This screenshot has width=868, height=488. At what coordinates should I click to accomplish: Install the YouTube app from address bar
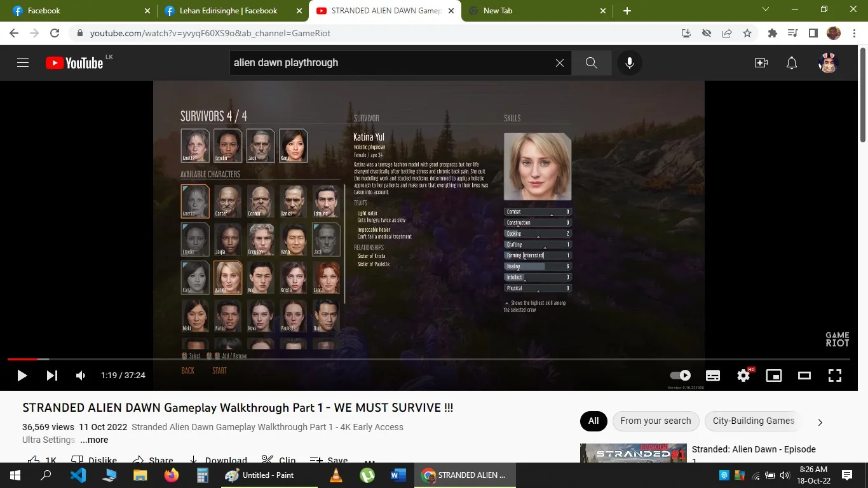click(686, 33)
